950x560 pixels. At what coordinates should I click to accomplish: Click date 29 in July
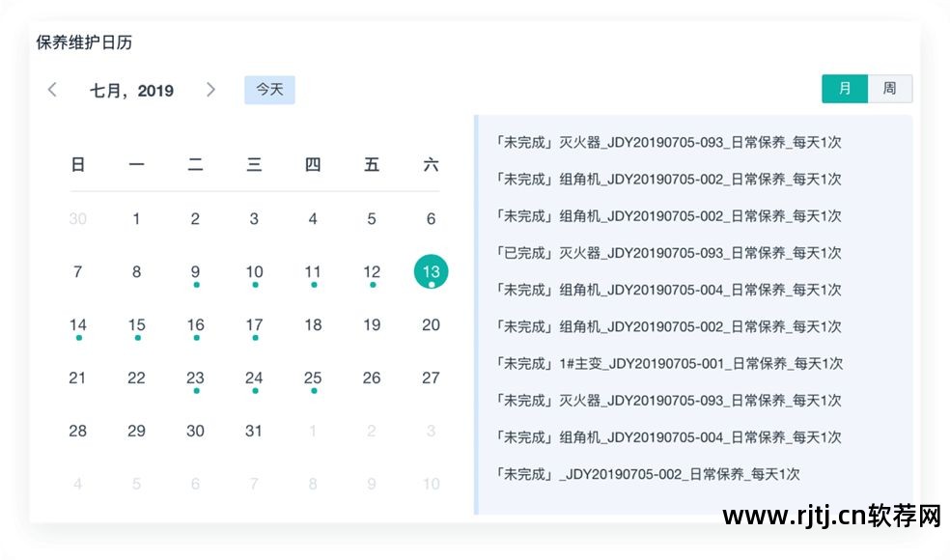(136, 431)
